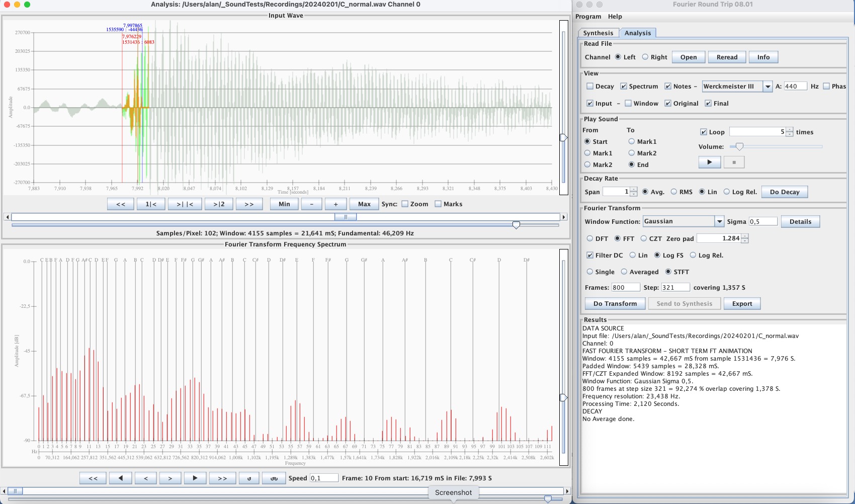The width and height of the screenshot is (855, 504).
Task: Click the single loop arrow frame button
Action: point(249,478)
